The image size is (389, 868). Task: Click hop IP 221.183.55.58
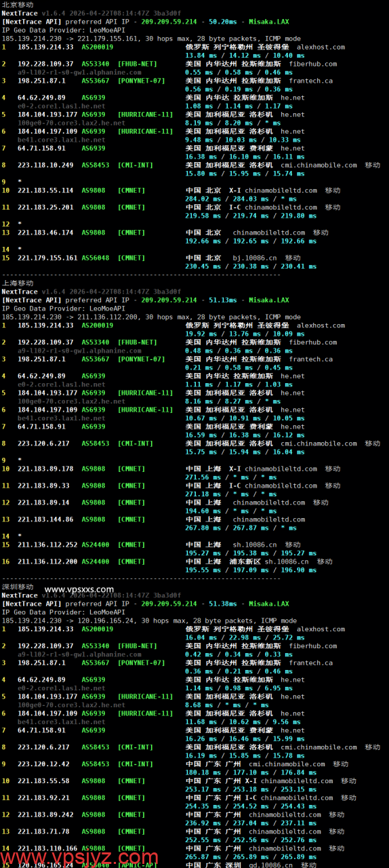[44, 781]
